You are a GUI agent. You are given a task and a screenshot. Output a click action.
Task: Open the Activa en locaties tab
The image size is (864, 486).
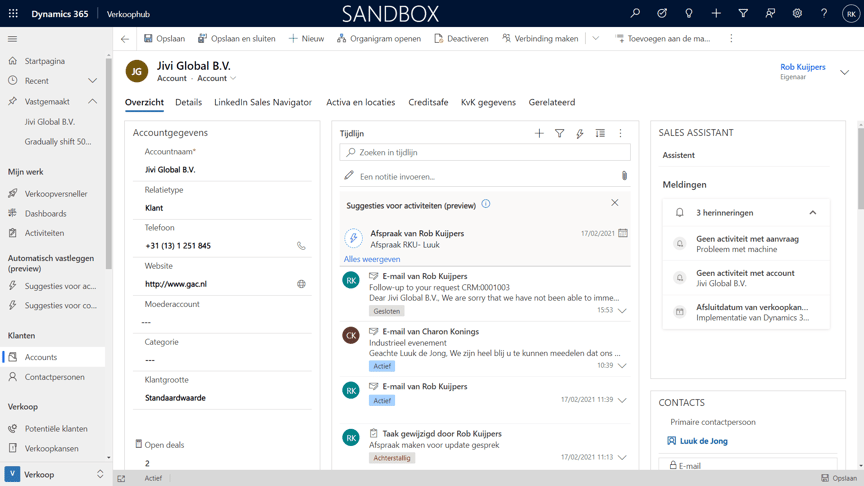point(360,102)
